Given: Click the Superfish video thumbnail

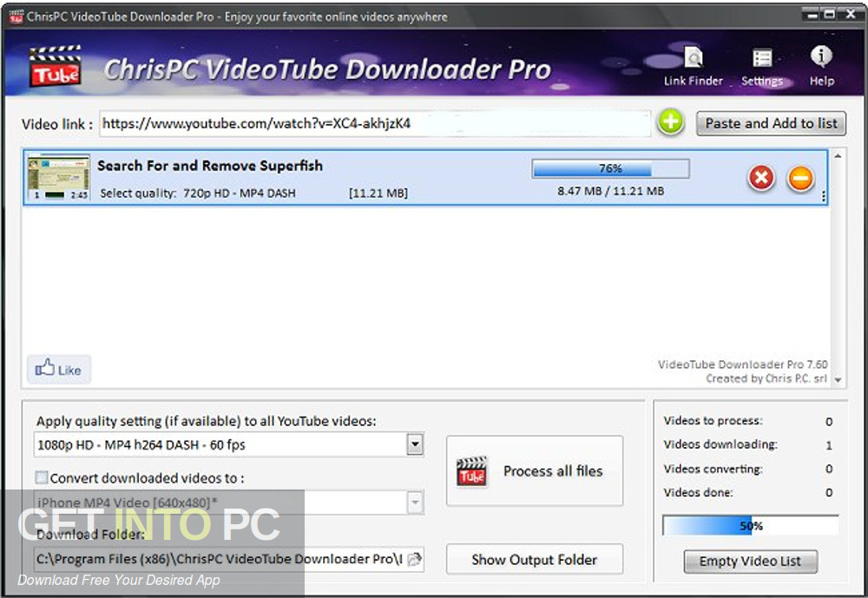Looking at the screenshot, I should (x=58, y=177).
